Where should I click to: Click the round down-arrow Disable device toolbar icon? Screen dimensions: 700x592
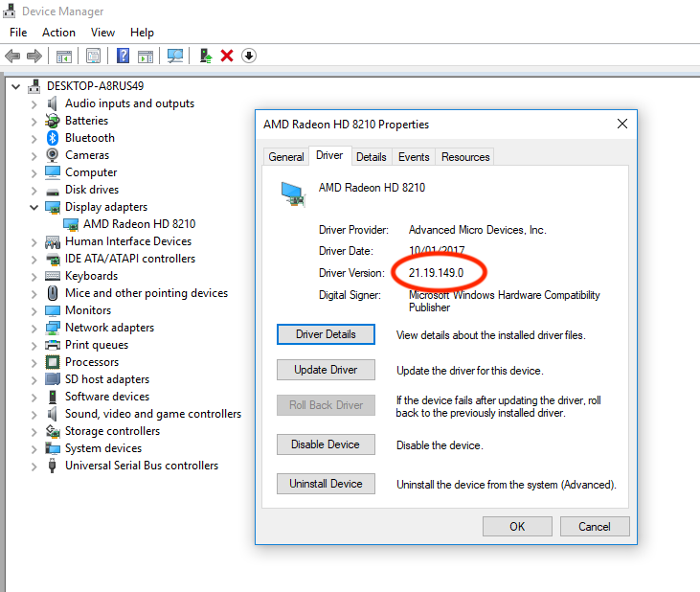249,56
